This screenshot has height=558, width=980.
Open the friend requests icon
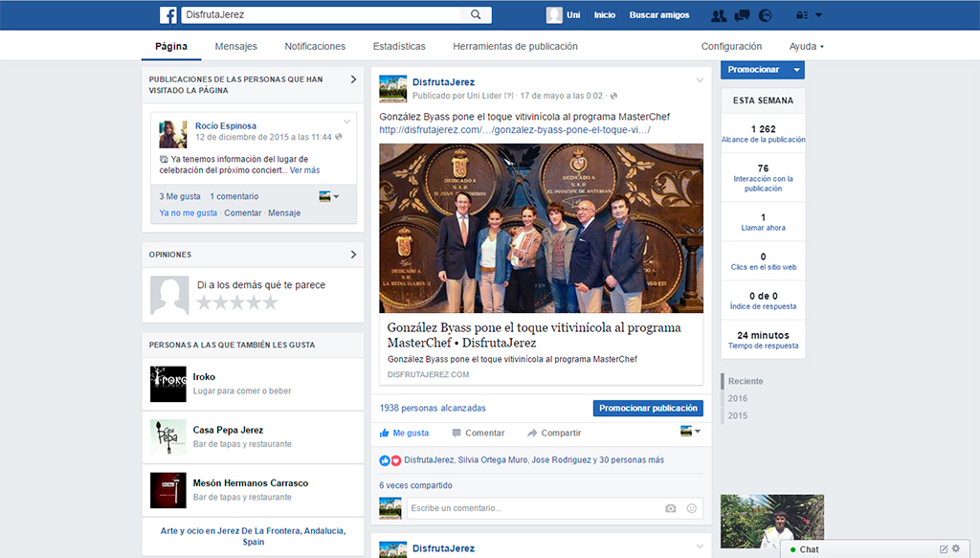[719, 15]
